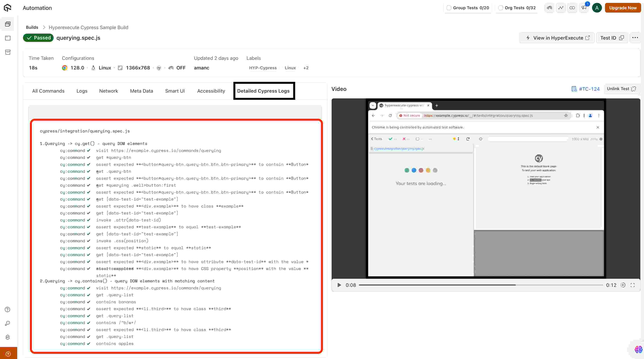
Task: Click View in HyperExecute button
Action: [557, 38]
